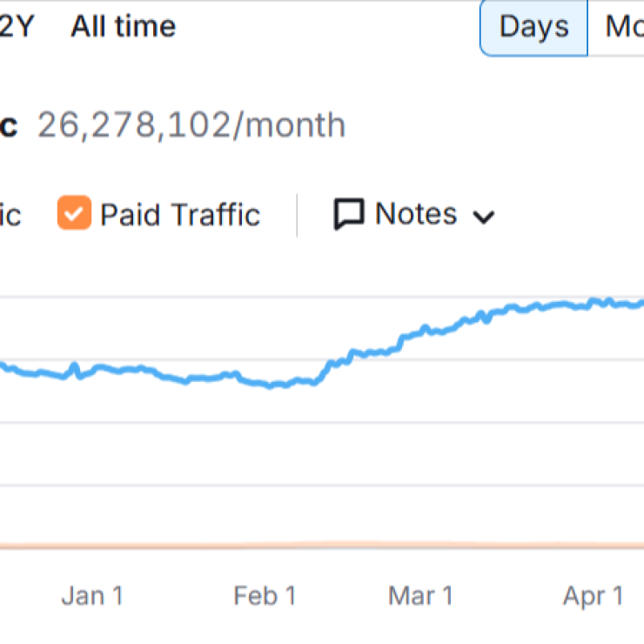
Task: Select the Days granularity button
Action: [533, 26]
